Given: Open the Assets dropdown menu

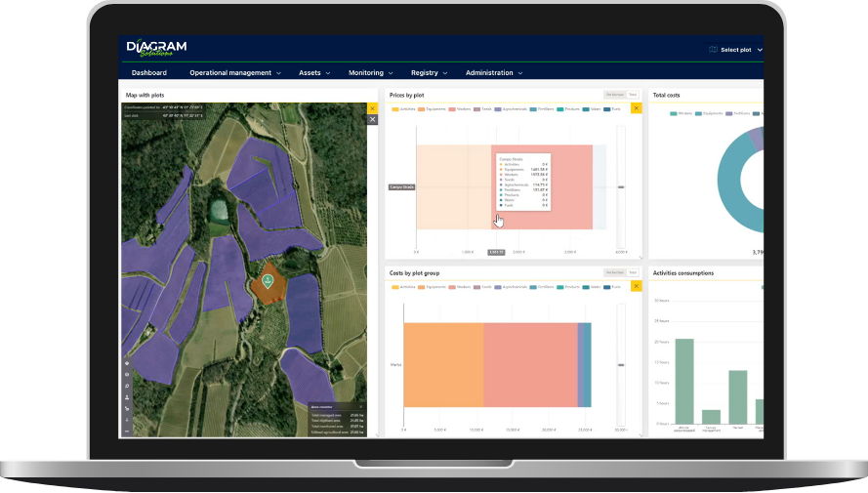Looking at the screenshot, I should click(x=314, y=73).
